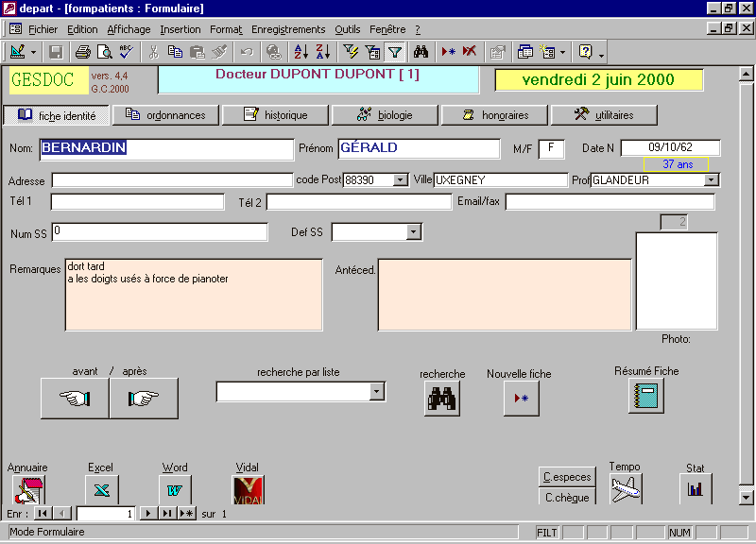
Task: Select the format painter brush
Action: click(x=219, y=52)
